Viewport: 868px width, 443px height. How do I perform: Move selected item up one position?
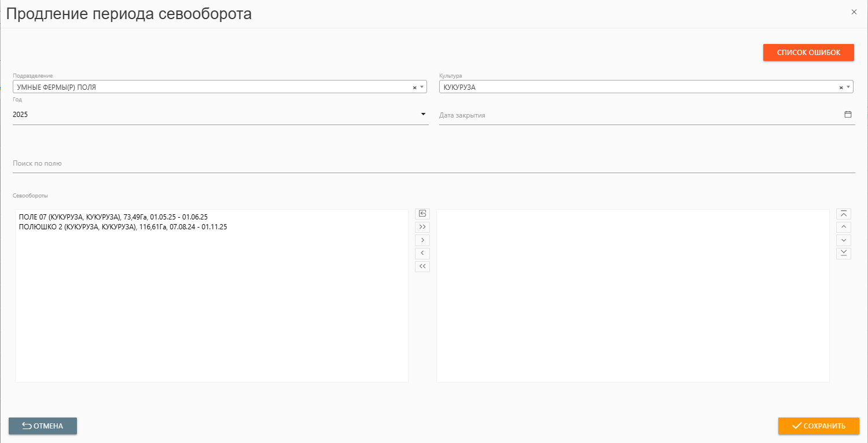(844, 227)
